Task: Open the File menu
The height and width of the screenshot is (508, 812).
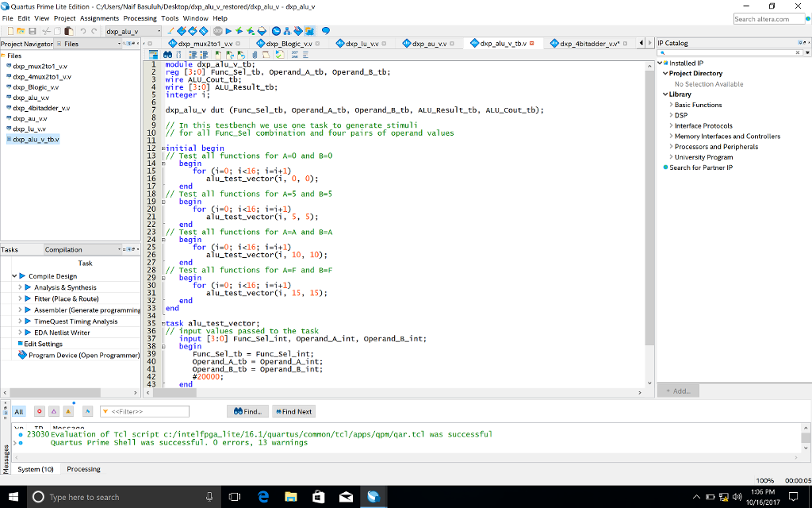Action: (x=7, y=18)
